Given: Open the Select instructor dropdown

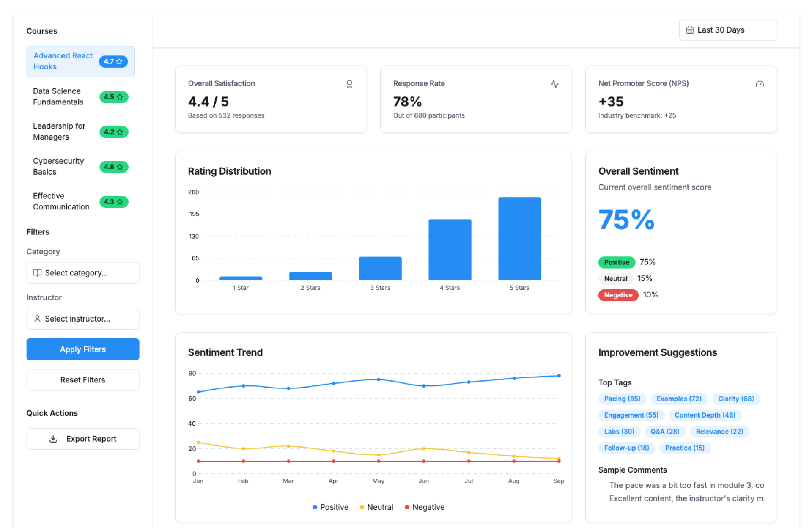Looking at the screenshot, I should pos(82,319).
